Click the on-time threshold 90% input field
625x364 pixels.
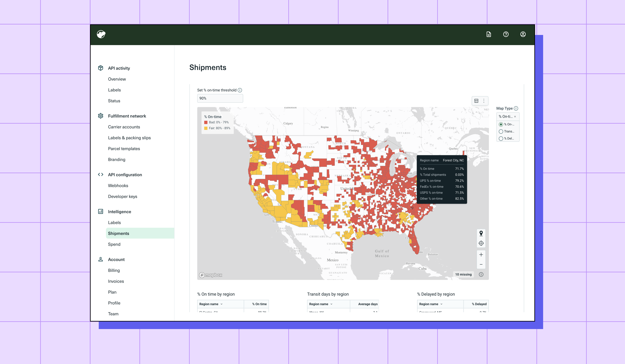click(220, 98)
